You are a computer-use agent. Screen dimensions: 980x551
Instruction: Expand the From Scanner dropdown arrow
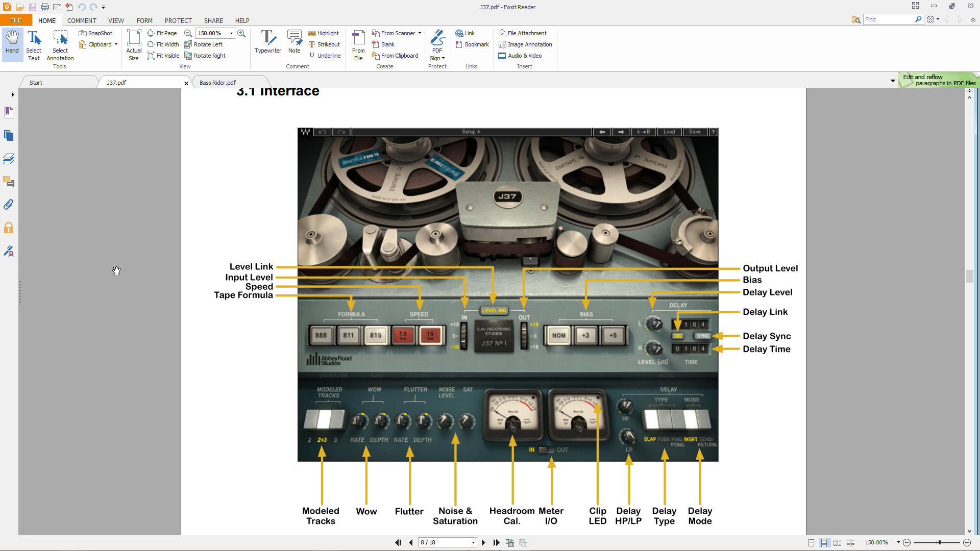tap(420, 33)
